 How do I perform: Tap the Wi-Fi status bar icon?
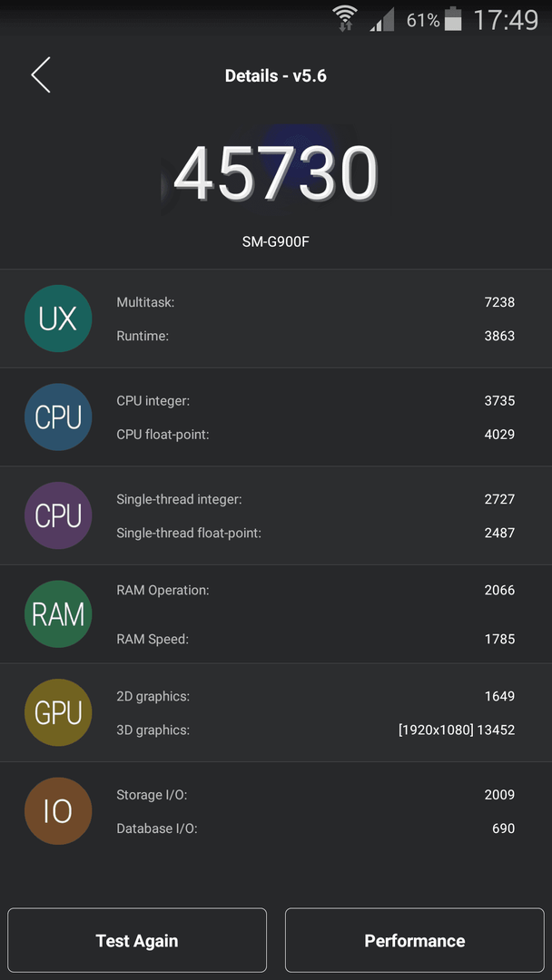[x=344, y=19]
